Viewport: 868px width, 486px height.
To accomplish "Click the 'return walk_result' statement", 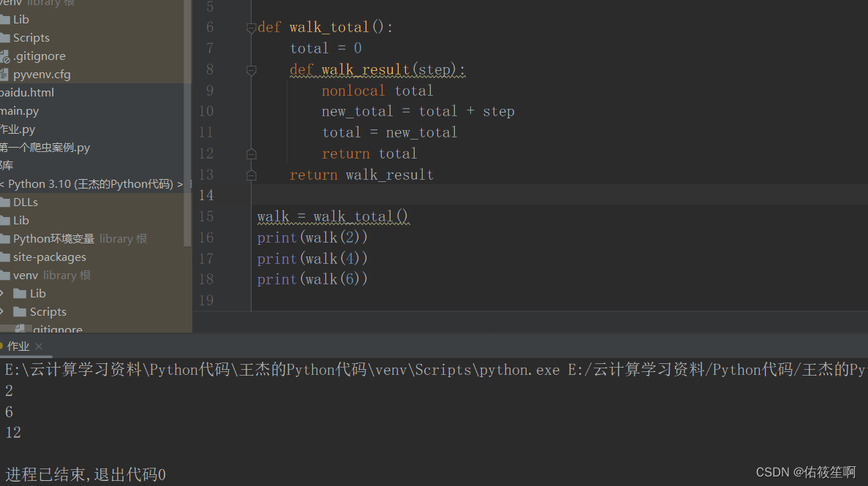I will 361,175.
